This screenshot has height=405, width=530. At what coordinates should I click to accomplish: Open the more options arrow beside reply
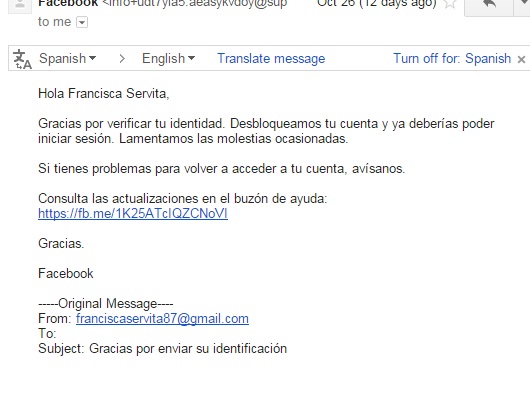point(522,5)
